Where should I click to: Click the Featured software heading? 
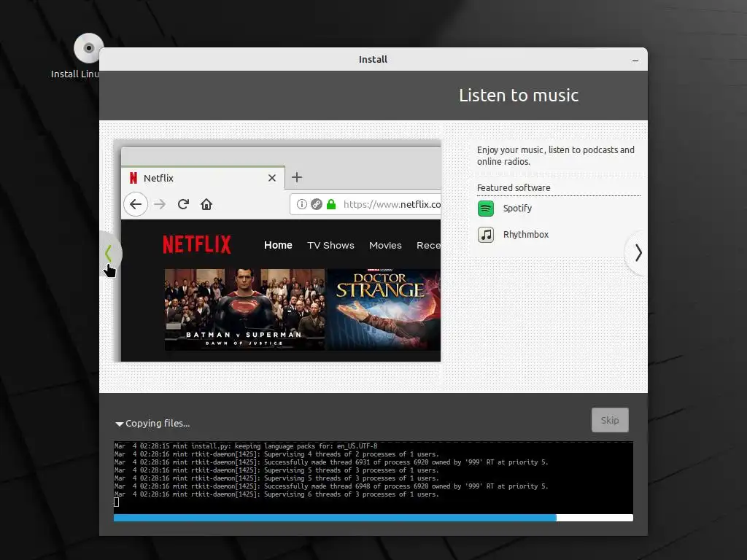coord(514,188)
